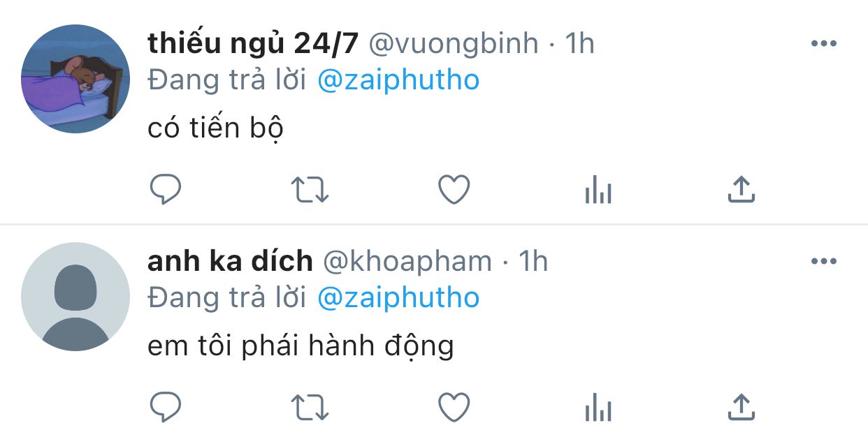868x437 pixels.
Task: Open more options for @vuongbinh's tweet
Action: click(x=823, y=44)
